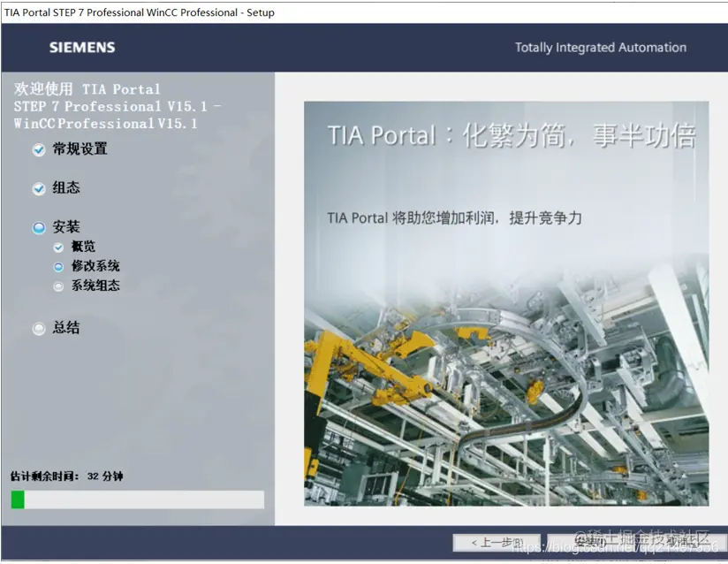Viewport: 728px width, 564px height.
Task: Click the 修改系统 sub-step circle icon
Action: 58,267
